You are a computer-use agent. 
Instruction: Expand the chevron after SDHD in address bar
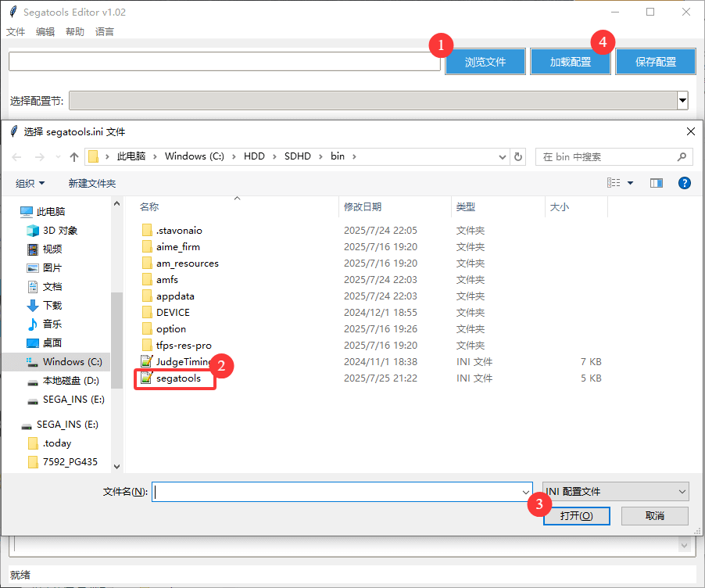point(320,156)
